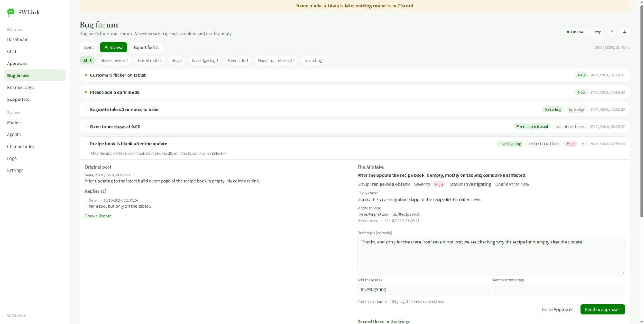
Task: Open Agents in the System section
Action: 35,135
